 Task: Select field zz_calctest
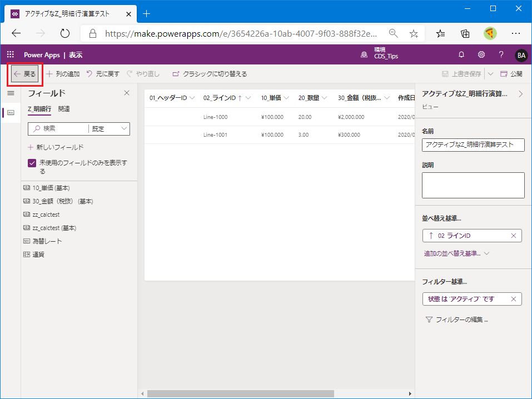point(46,215)
